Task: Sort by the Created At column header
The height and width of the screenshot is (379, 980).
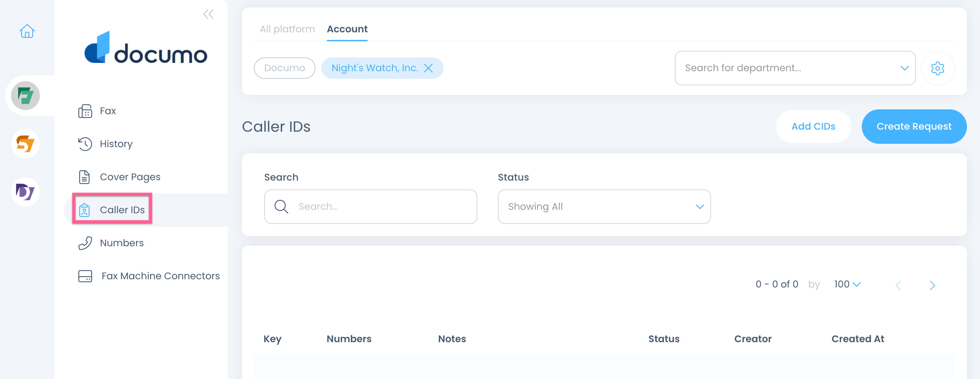Action: 858,339
